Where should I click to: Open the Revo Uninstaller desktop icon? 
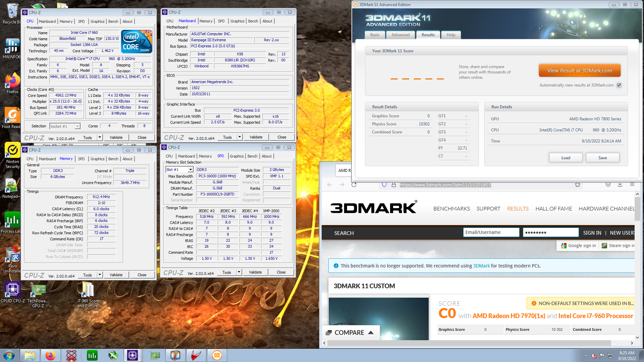[12, 260]
